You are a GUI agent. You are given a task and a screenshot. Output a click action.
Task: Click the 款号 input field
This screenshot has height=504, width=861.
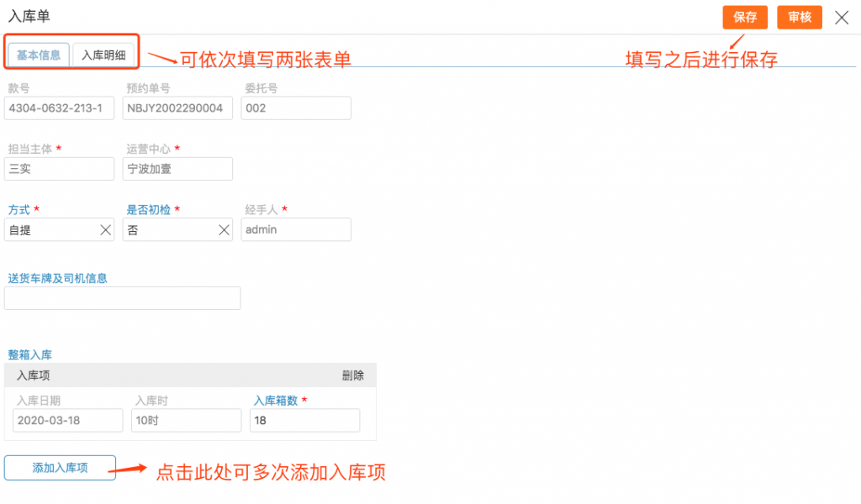[60, 108]
